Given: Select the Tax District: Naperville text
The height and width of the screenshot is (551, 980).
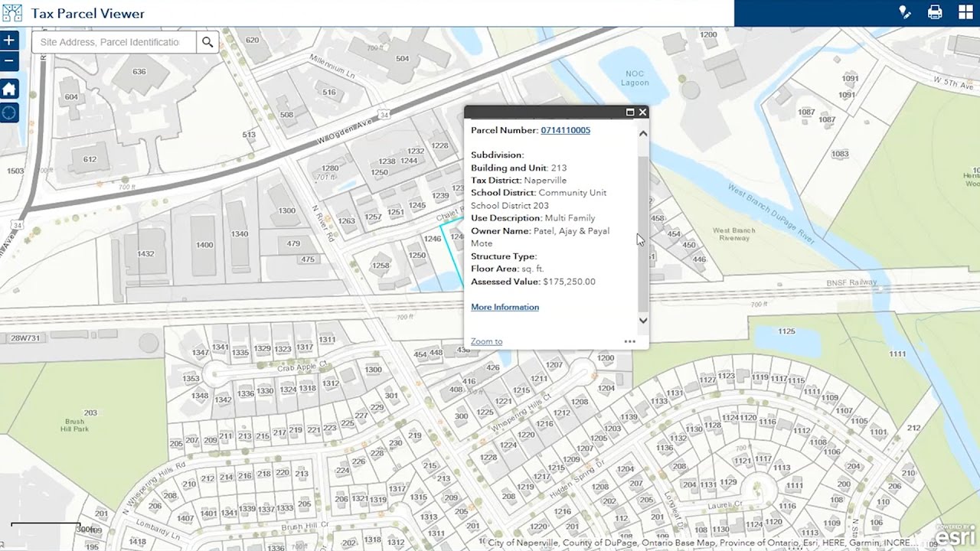Looking at the screenshot, I should (518, 181).
